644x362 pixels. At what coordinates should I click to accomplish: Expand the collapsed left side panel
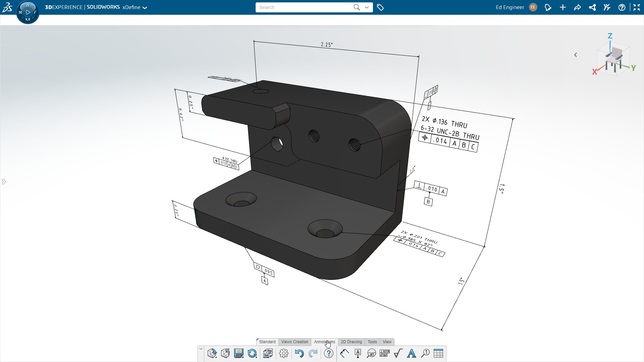pyautogui.click(x=4, y=181)
